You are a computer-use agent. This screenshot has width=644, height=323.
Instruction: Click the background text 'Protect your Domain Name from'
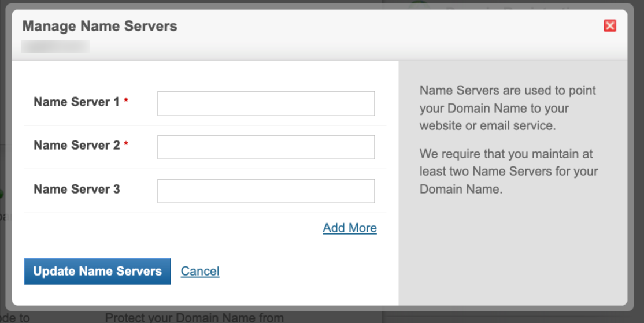194,317
